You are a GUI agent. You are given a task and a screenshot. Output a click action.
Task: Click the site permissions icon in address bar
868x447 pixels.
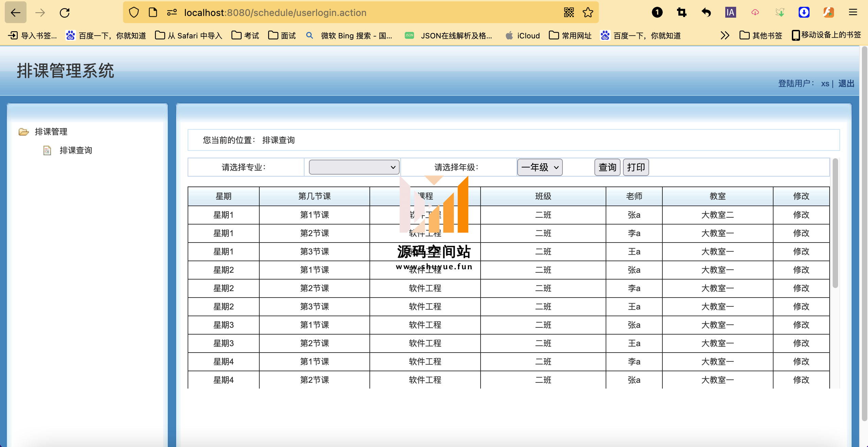click(172, 13)
